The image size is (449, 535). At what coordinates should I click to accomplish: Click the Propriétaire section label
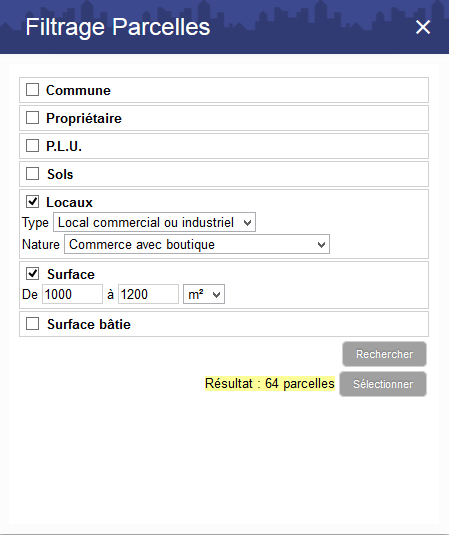[x=84, y=118]
